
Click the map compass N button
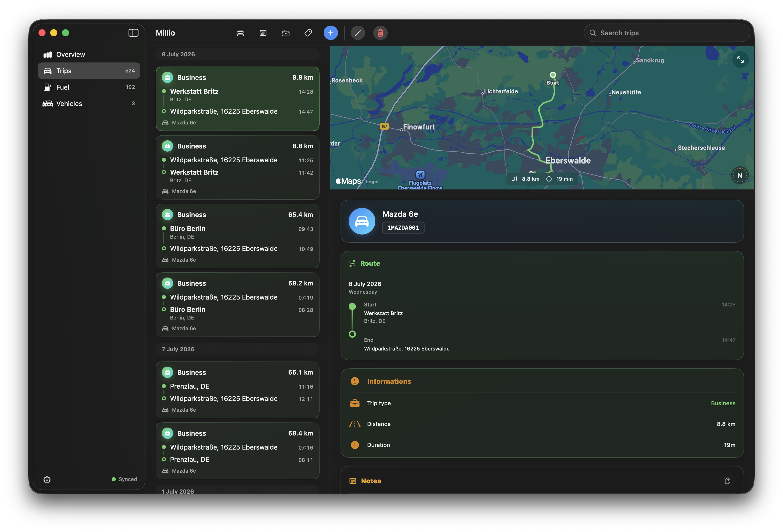(x=739, y=175)
